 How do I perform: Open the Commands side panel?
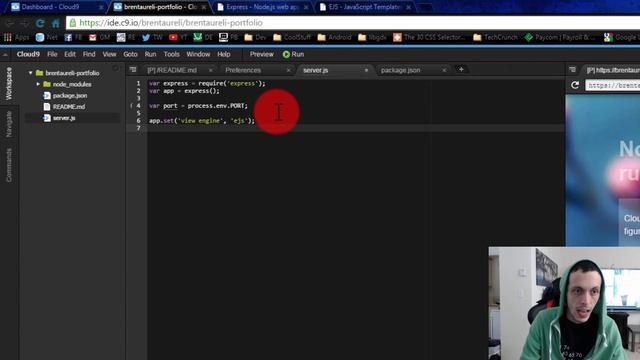click(9, 165)
